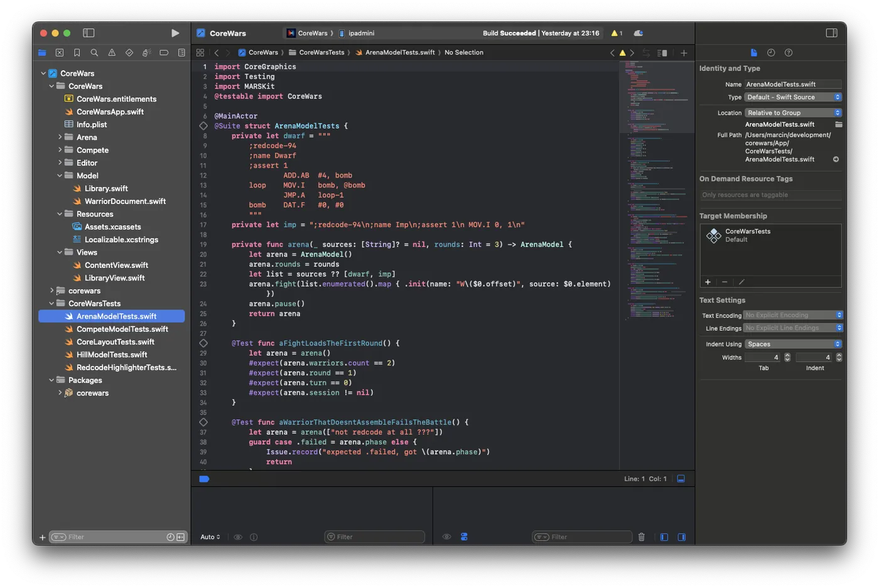Open the Auto variables scope dropdown
The height and width of the screenshot is (588, 879).
click(210, 537)
